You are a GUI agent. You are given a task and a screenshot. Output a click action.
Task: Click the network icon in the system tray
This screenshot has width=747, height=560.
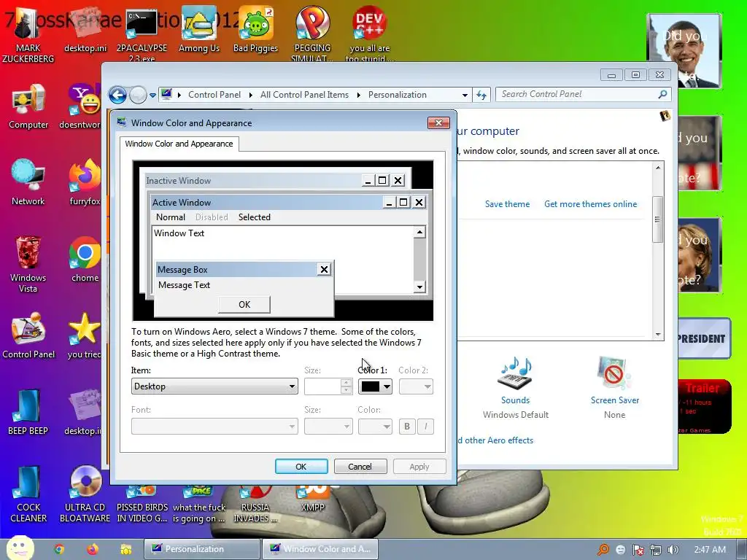[656, 550]
